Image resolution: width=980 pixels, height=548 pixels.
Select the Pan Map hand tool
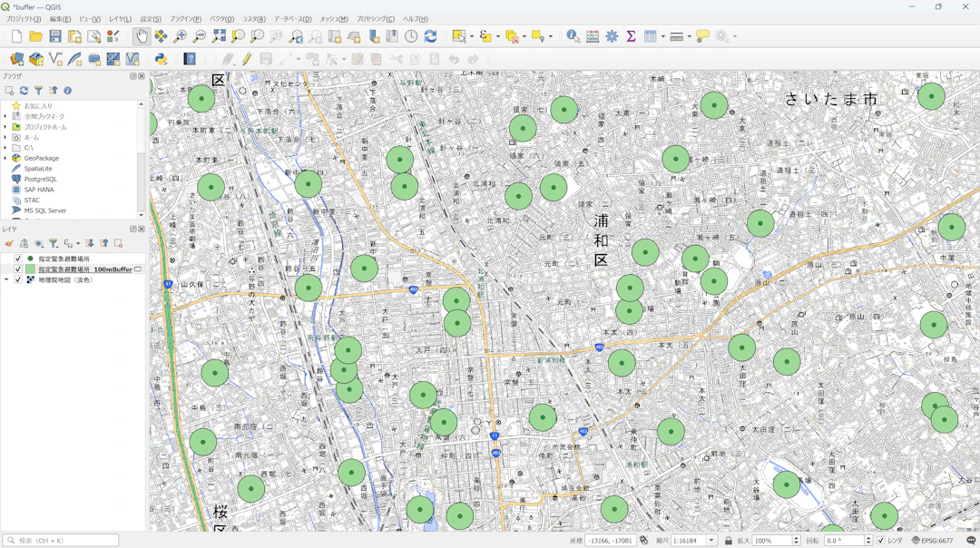click(141, 36)
